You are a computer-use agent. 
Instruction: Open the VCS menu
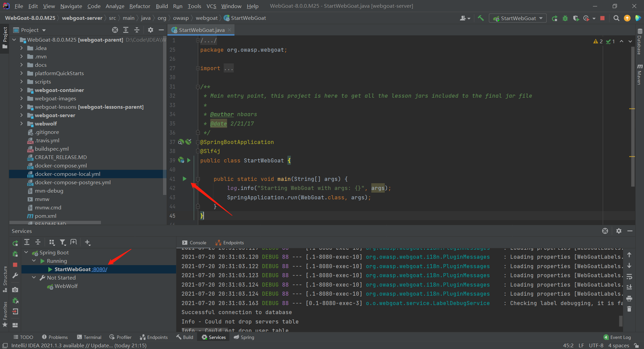click(x=211, y=6)
